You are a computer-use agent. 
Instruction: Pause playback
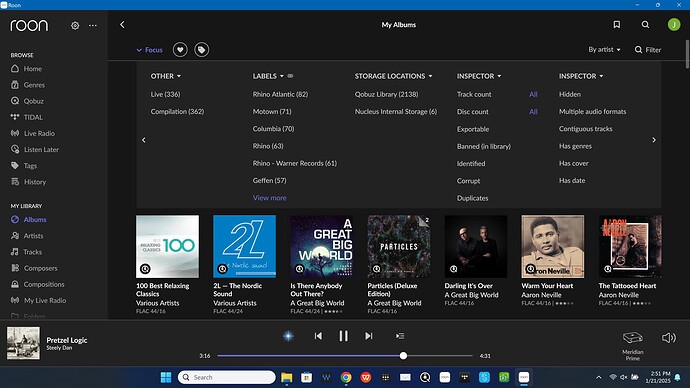click(343, 336)
